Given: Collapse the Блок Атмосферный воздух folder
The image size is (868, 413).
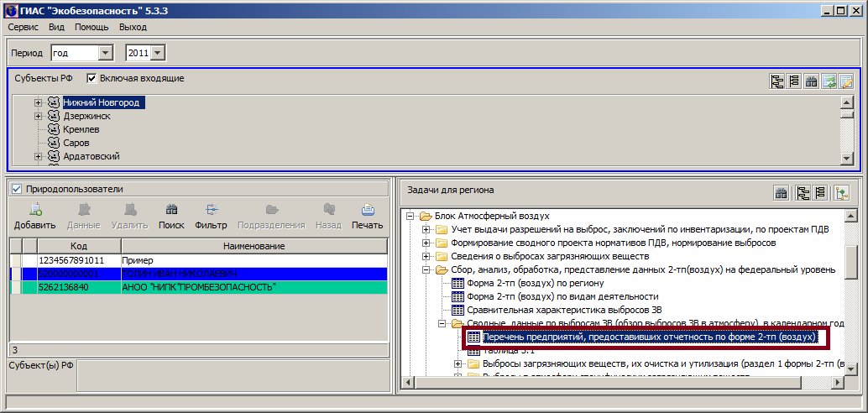Looking at the screenshot, I should click(410, 216).
